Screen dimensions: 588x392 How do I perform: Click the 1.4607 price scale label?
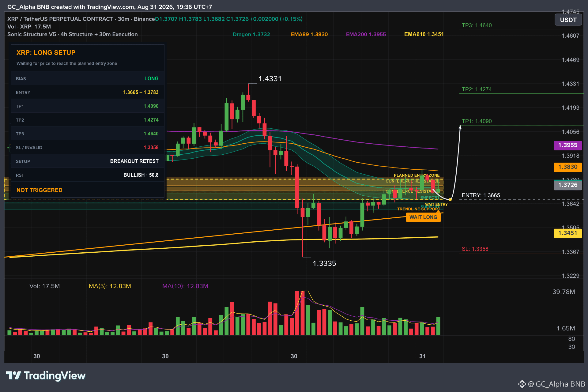(x=570, y=36)
